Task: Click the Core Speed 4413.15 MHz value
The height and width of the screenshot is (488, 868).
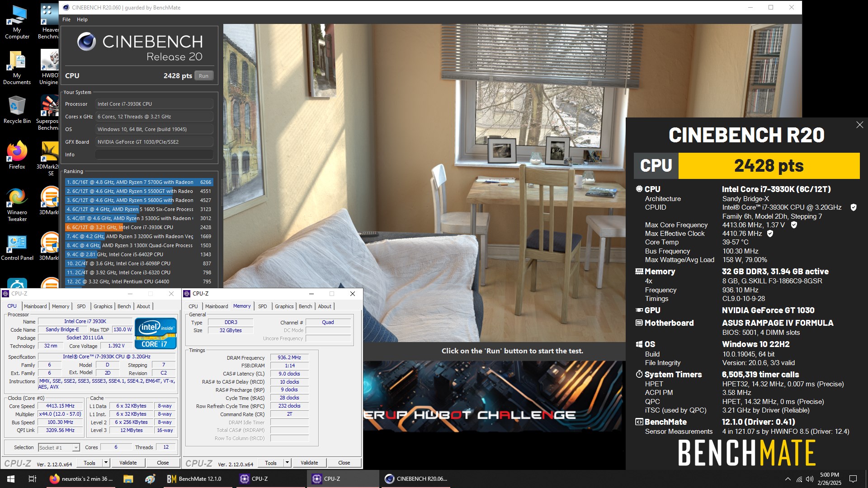Action: [x=61, y=406]
